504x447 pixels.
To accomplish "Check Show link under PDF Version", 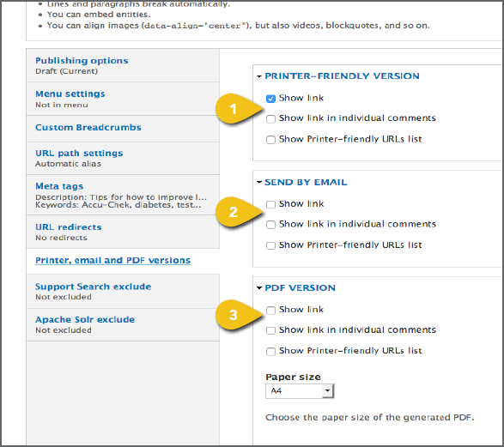I will [x=270, y=311].
